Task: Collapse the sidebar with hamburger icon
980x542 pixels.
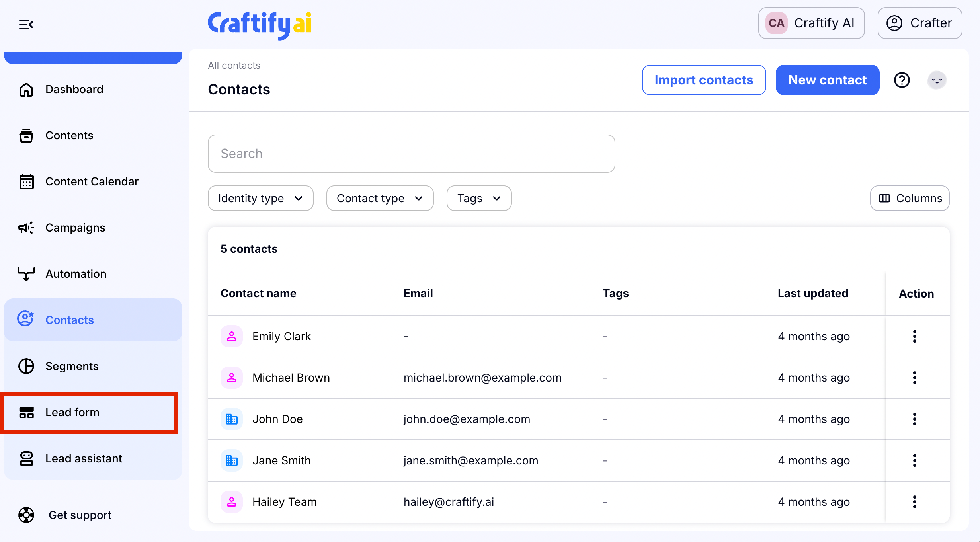Action: pyautogui.click(x=26, y=25)
